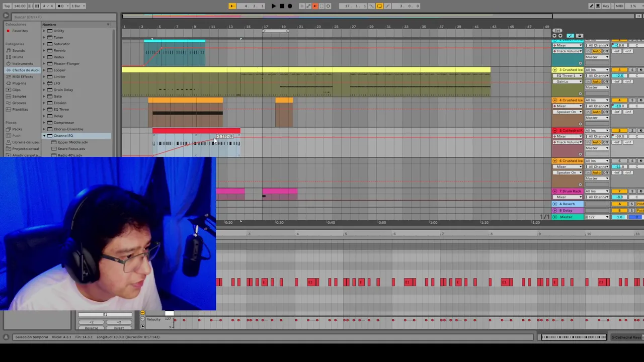644x362 pixels.
Task: Start playback with the Play button
Action: point(274,6)
